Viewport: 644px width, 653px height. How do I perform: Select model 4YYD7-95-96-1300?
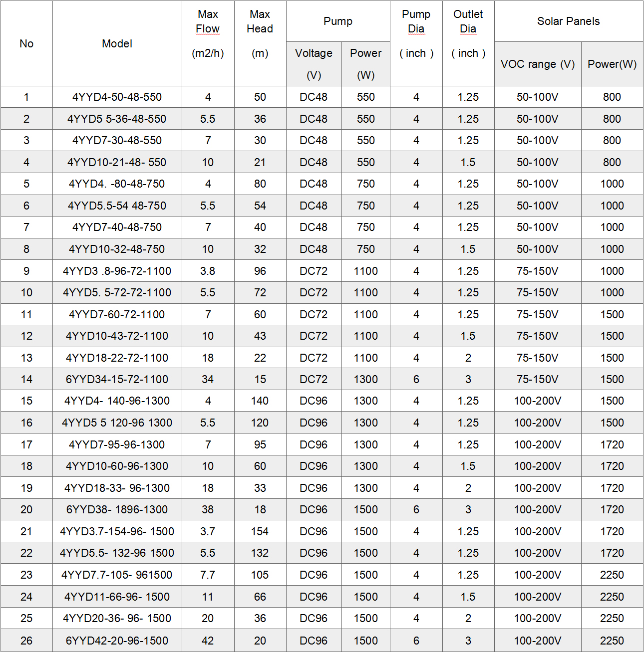tap(117, 444)
